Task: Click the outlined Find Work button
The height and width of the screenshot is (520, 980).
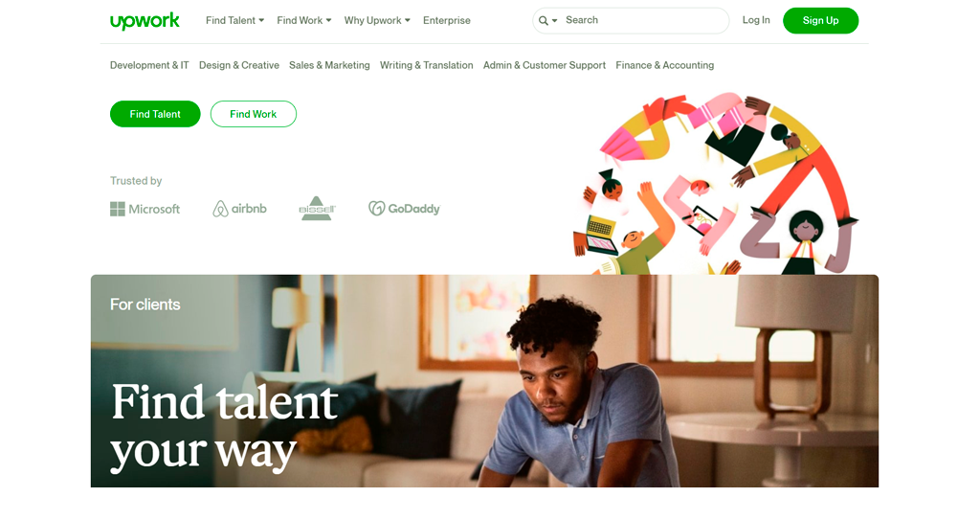Action: tap(253, 114)
